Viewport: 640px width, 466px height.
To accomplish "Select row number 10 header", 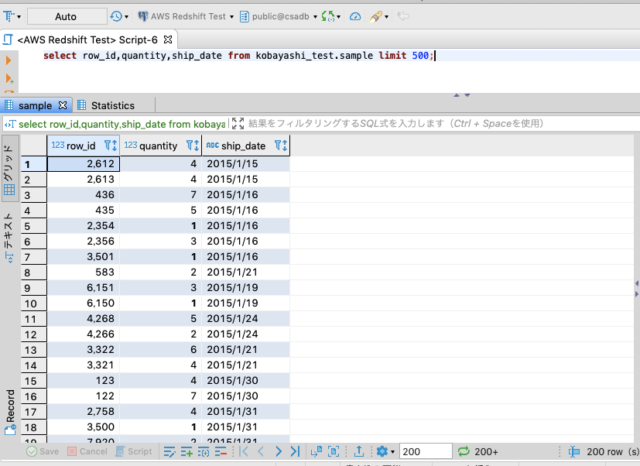I will pos(33,304).
